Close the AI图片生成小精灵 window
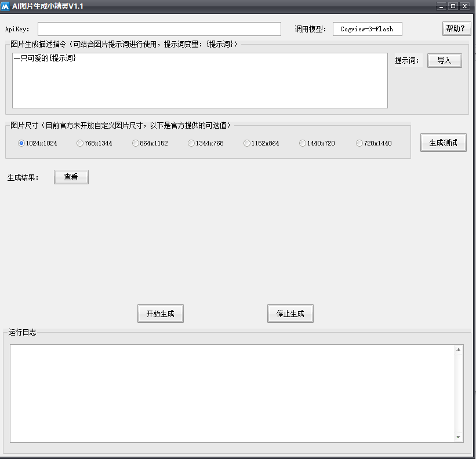Viewport: 476px width, 459px height. (465, 6)
